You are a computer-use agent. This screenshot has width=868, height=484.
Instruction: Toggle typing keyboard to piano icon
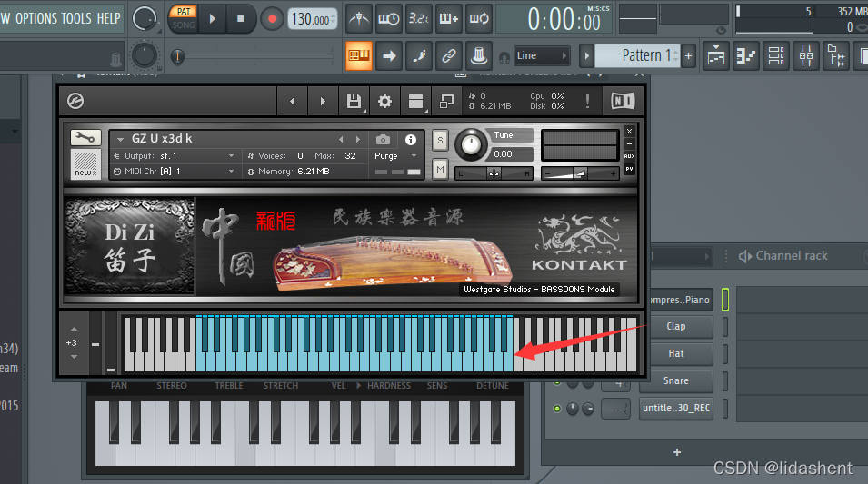359,55
